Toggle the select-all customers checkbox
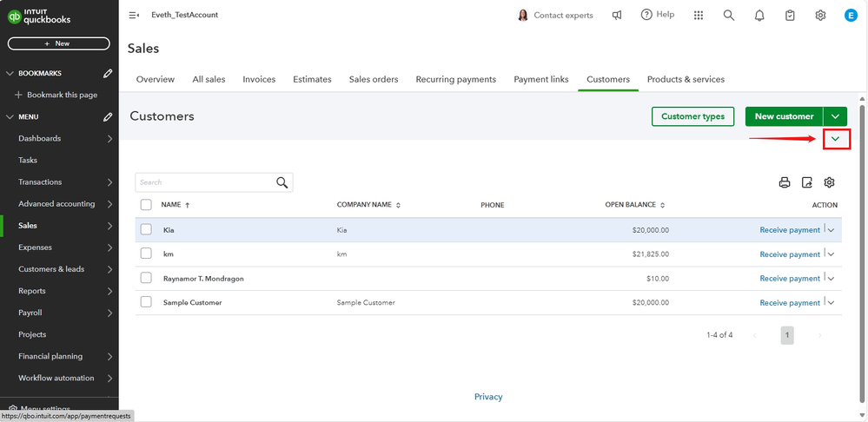 point(146,205)
